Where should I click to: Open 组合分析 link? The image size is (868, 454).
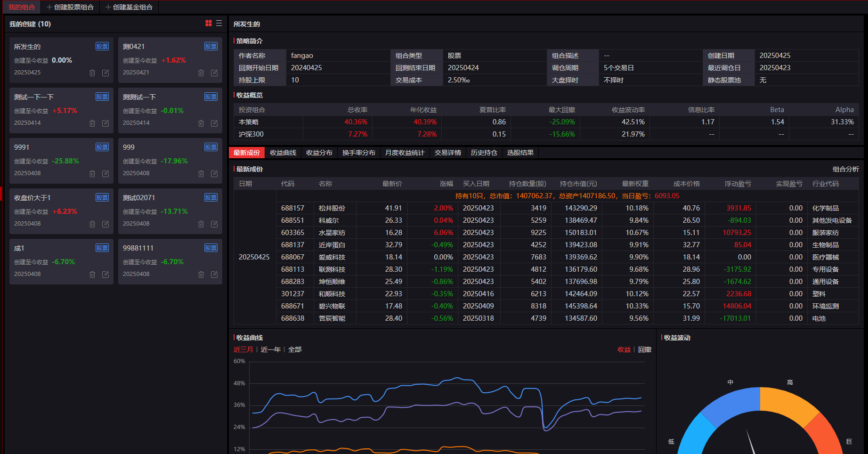coord(845,169)
